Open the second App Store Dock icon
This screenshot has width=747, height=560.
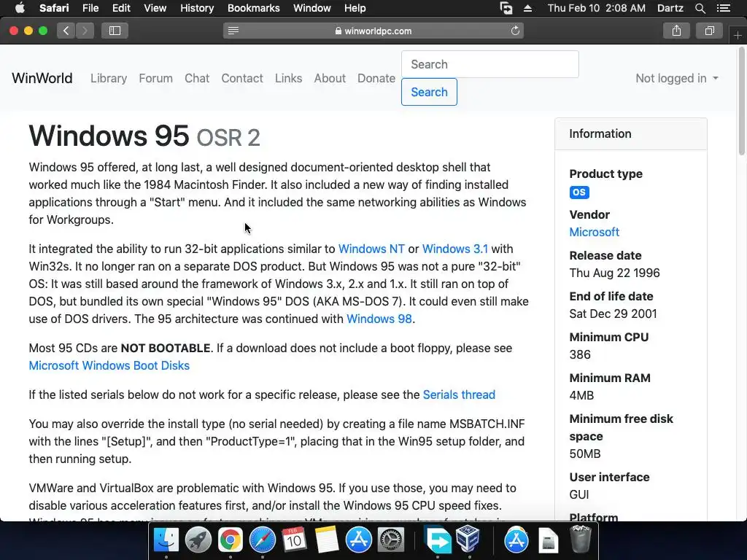(516, 540)
